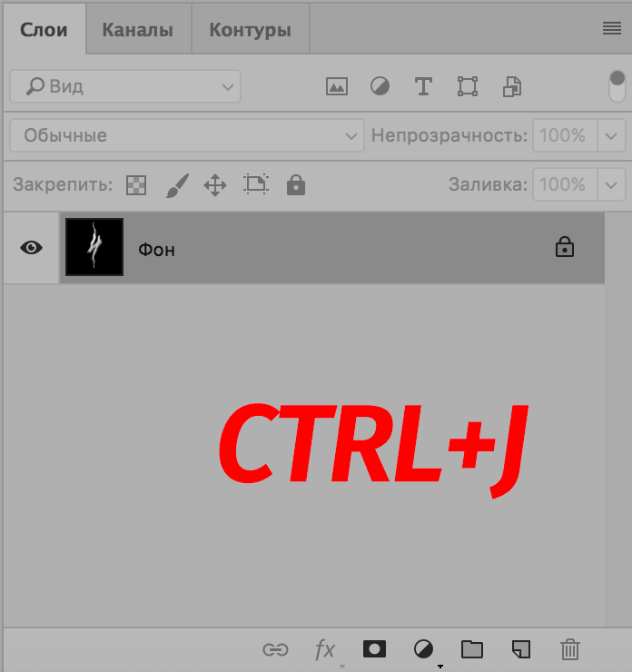This screenshot has height=672, width=632.
Task: Click the Заливка label
Action: (488, 184)
